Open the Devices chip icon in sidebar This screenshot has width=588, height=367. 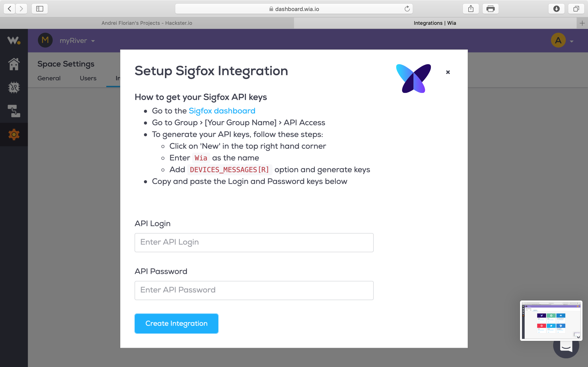tap(14, 87)
